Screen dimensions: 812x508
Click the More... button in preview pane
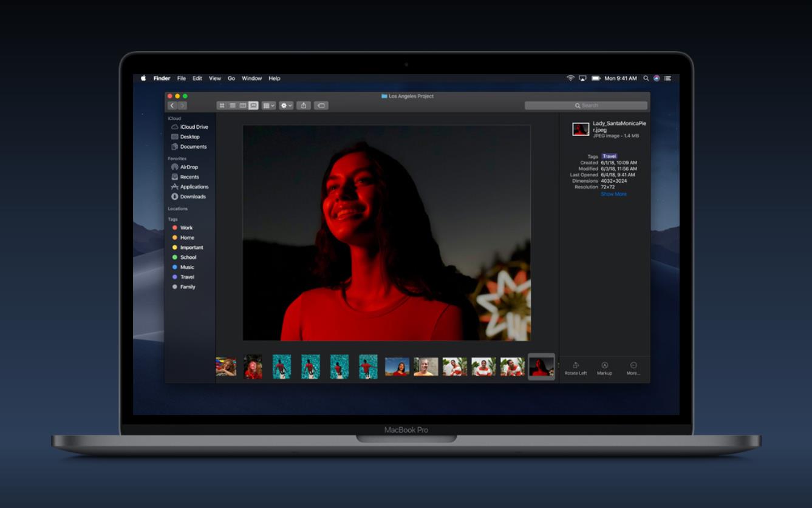pyautogui.click(x=633, y=368)
